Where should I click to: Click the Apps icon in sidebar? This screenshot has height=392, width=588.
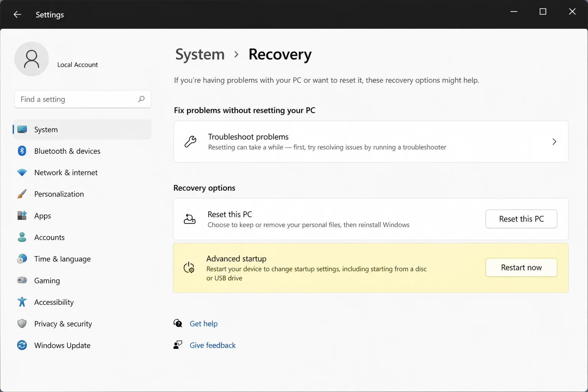[x=22, y=216]
